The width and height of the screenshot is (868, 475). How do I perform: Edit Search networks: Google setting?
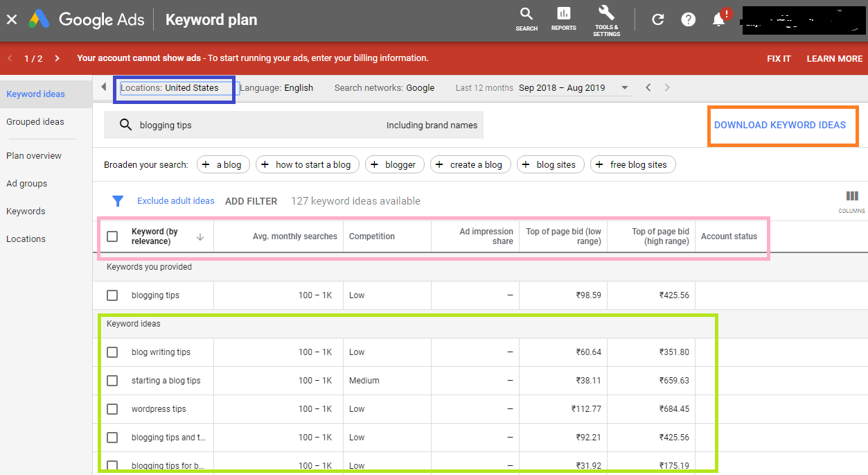click(x=384, y=88)
